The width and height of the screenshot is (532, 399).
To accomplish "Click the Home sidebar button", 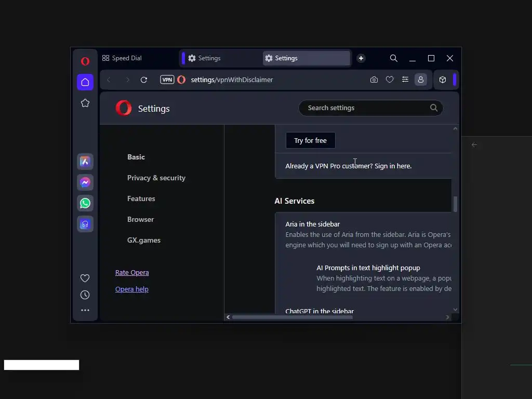I will pyautogui.click(x=85, y=82).
